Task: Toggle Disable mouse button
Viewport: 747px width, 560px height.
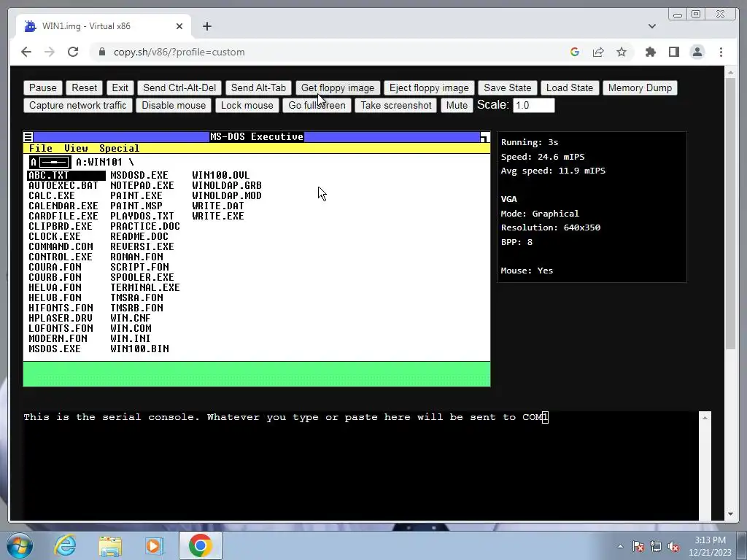Action: (174, 105)
